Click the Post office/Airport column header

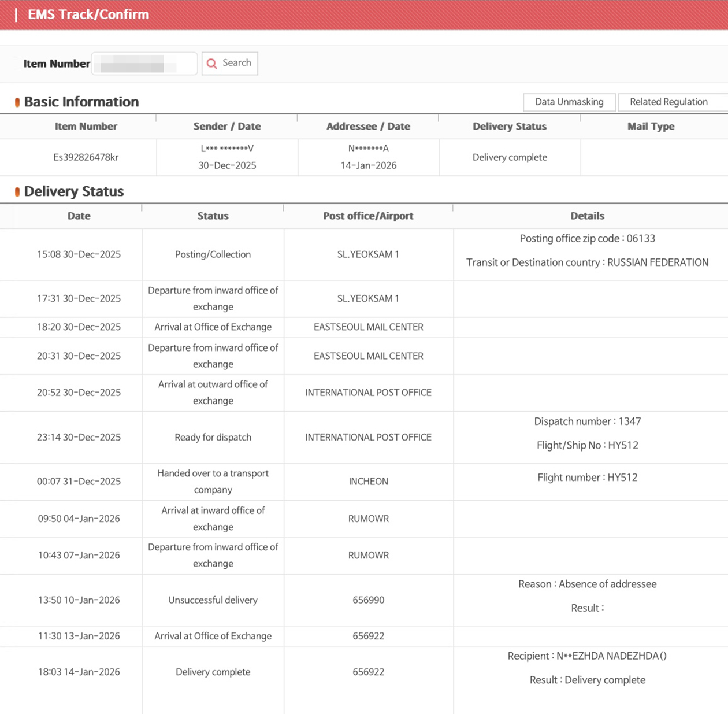pyautogui.click(x=368, y=216)
